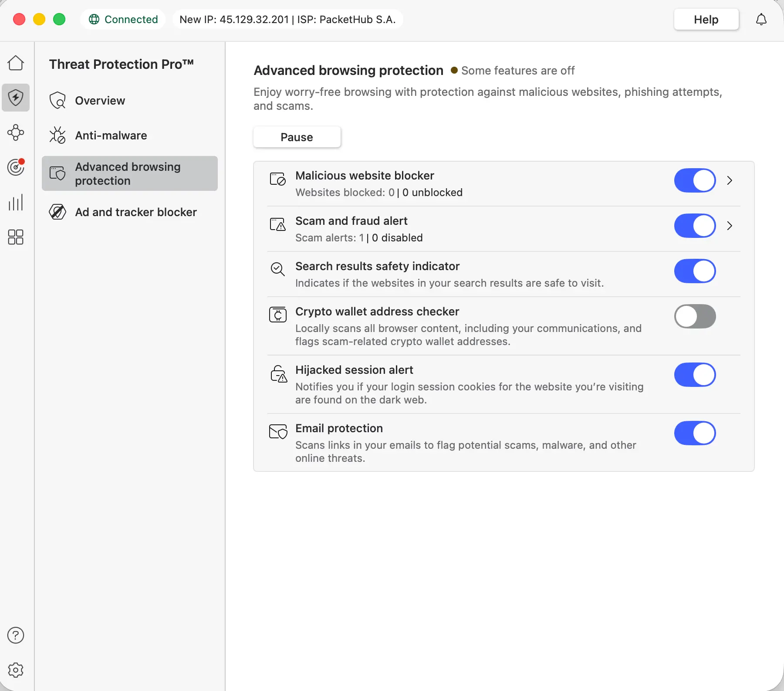Select Anti-malware menu item
Image resolution: width=784 pixels, height=691 pixels.
coord(111,135)
